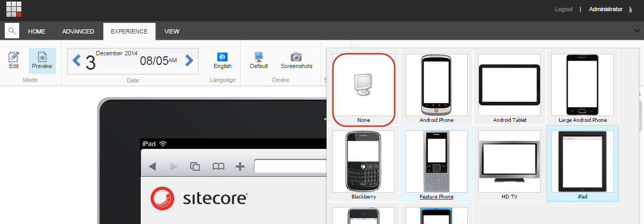
Task: Click the Sitecore logo in preview
Action: coord(199,199)
